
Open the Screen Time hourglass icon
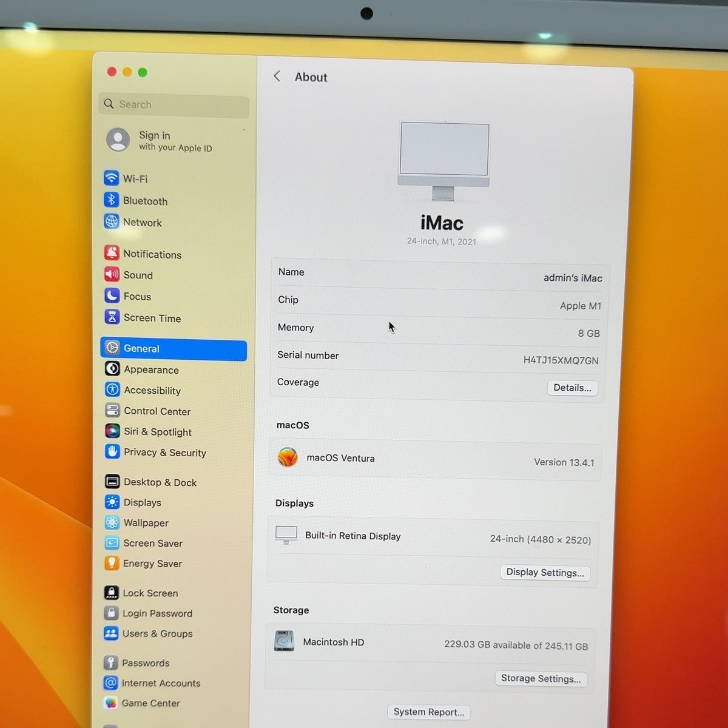(112, 317)
